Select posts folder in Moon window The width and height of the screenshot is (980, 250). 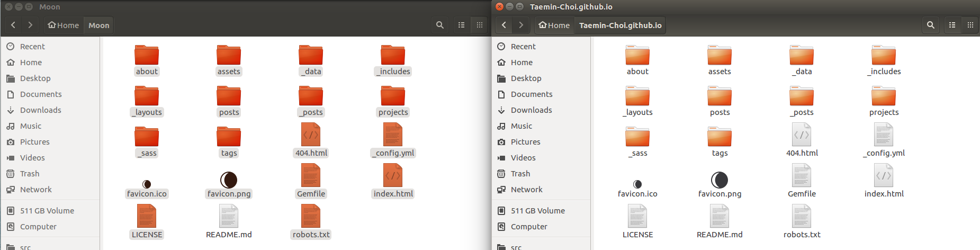(x=229, y=101)
